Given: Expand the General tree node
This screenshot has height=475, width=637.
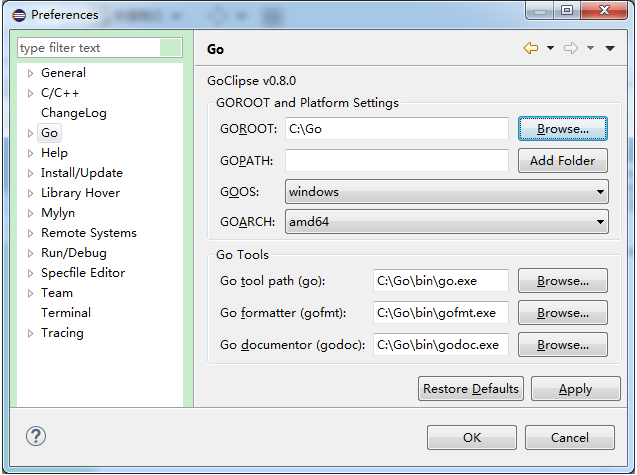Looking at the screenshot, I should [x=30, y=73].
